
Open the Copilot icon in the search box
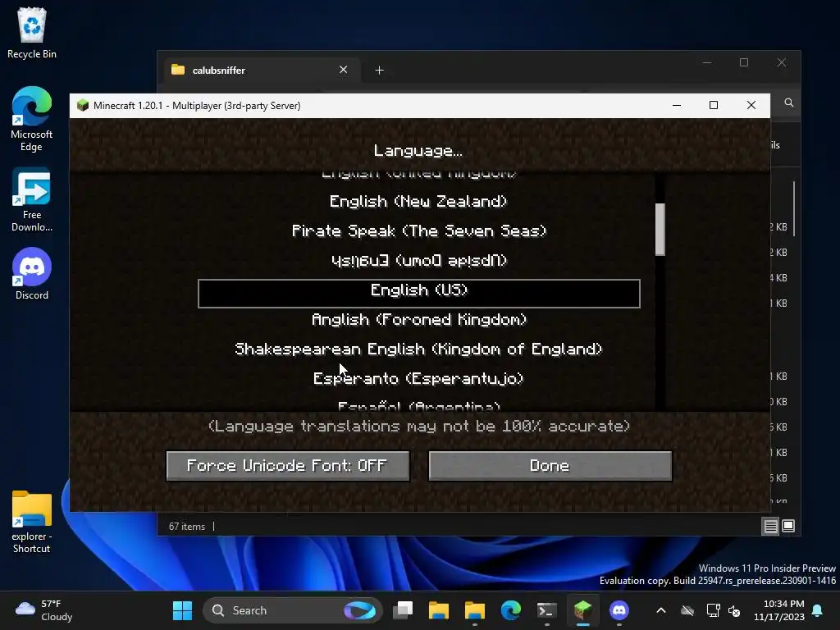[359, 610]
